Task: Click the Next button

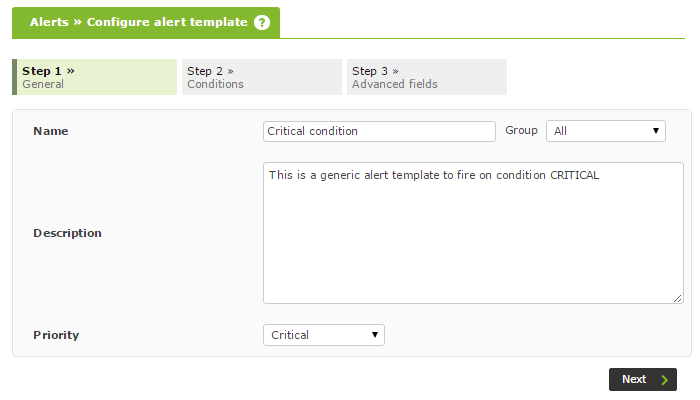Action: click(x=643, y=379)
